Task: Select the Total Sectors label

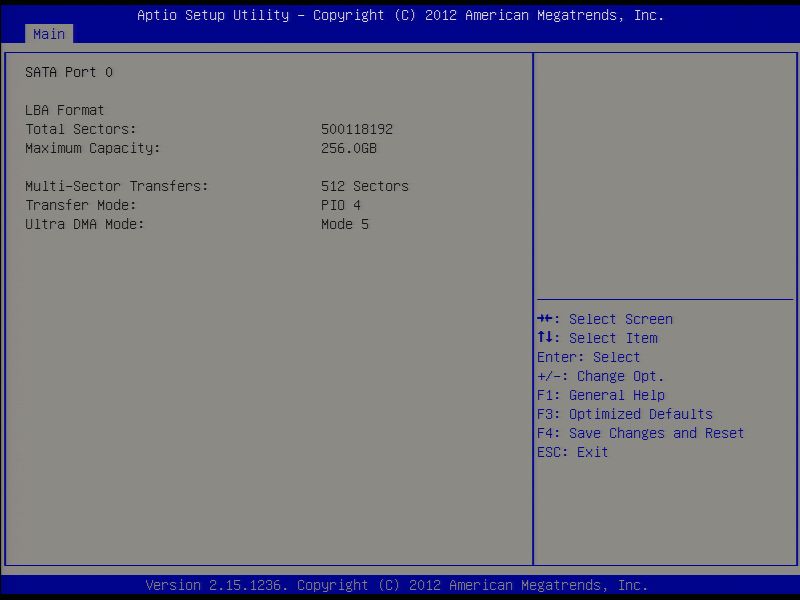Action: (81, 129)
